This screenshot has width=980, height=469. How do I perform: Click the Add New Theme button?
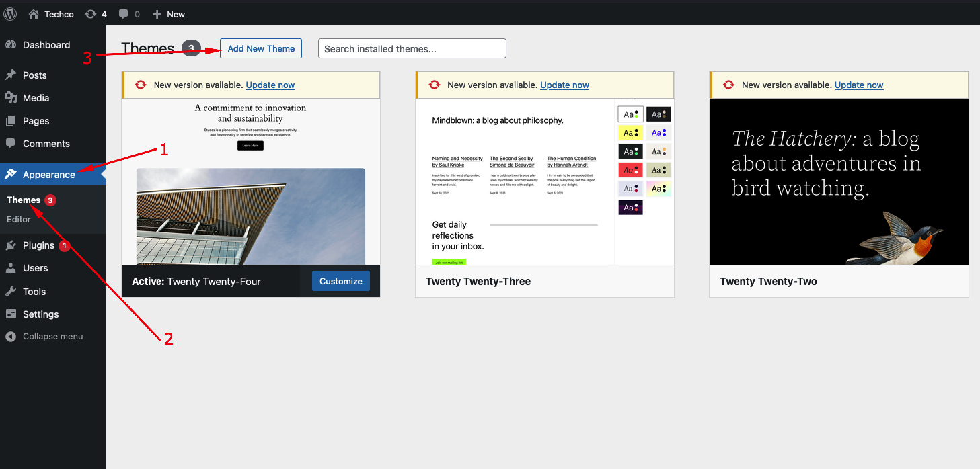[261, 48]
